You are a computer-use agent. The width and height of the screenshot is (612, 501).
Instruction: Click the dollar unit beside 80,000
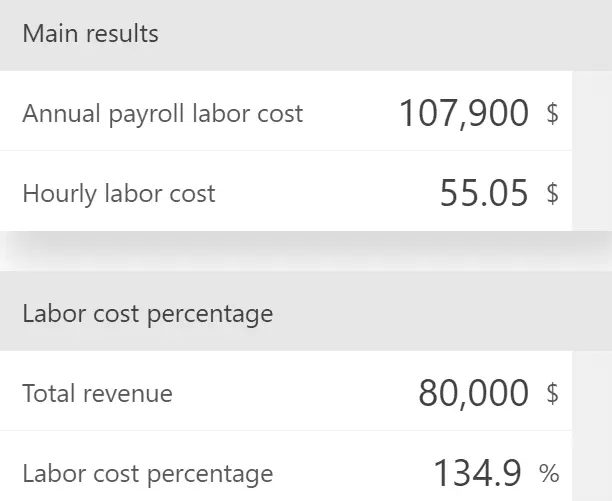click(x=552, y=394)
